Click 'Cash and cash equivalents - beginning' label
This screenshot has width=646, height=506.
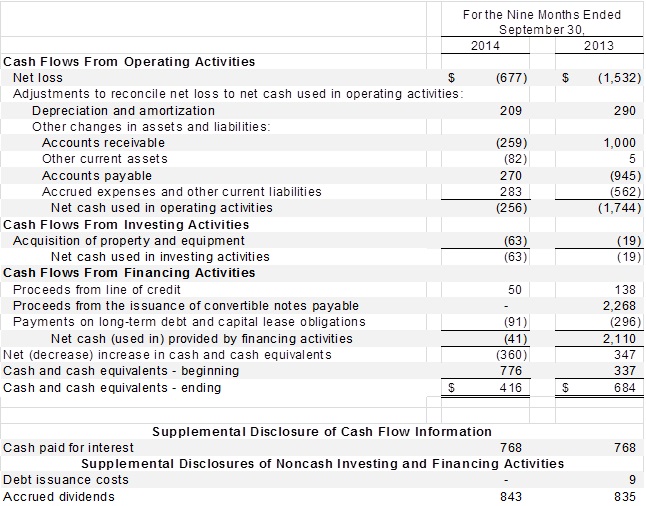(122, 370)
